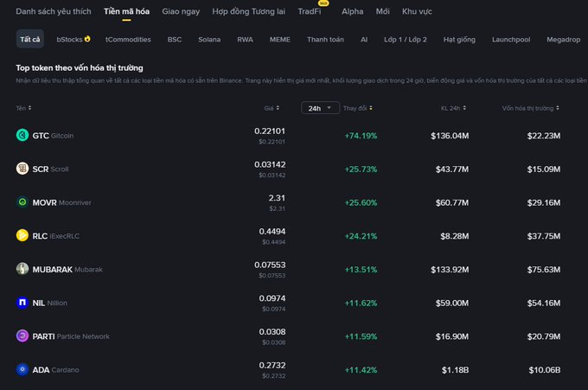Click the +74.19% change value
The image size is (588, 390).
[361, 136]
